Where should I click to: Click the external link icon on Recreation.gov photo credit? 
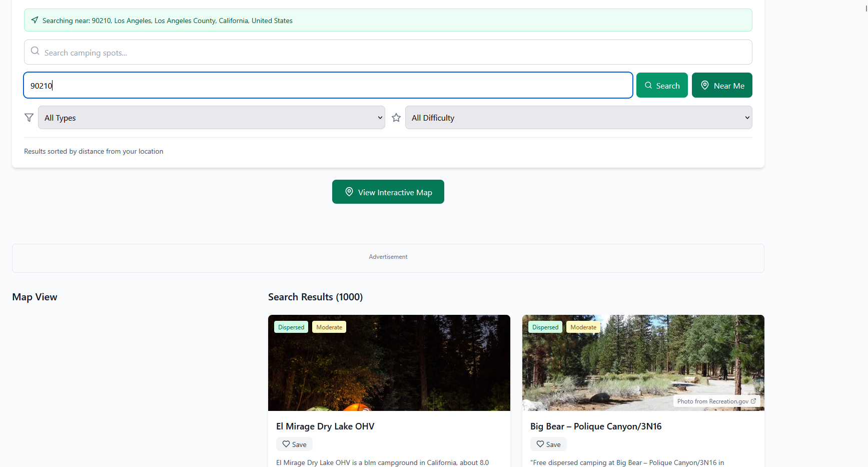pyautogui.click(x=753, y=401)
